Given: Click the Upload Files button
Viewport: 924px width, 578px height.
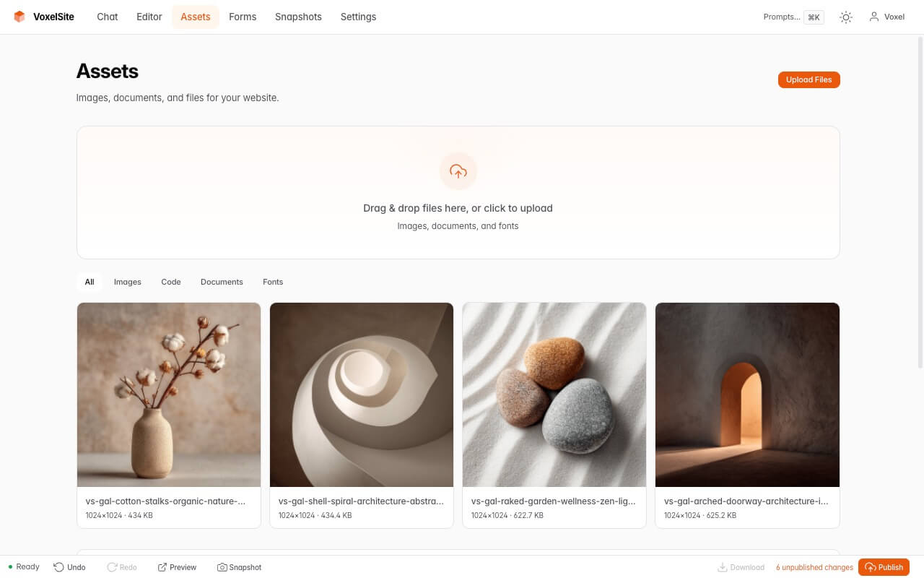Looking at the screenshot, I should (x=808, y=79).
